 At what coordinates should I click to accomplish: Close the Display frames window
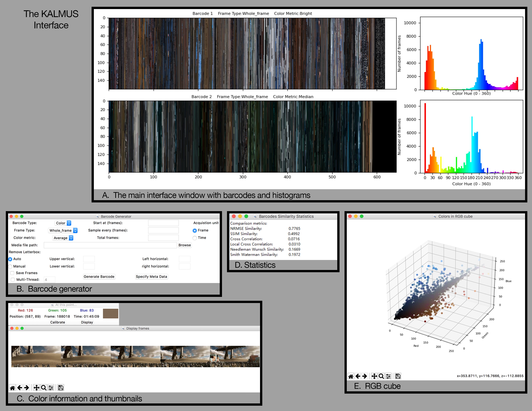click(x=12, y=328)
